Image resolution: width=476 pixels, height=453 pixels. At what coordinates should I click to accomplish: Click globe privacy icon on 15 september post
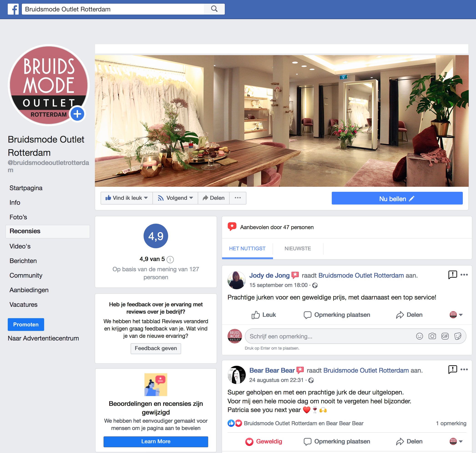point(315,285)
